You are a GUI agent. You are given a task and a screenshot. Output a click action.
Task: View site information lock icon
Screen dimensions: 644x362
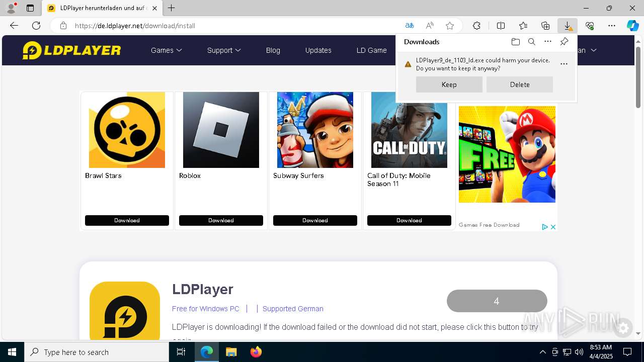(63, 26)
